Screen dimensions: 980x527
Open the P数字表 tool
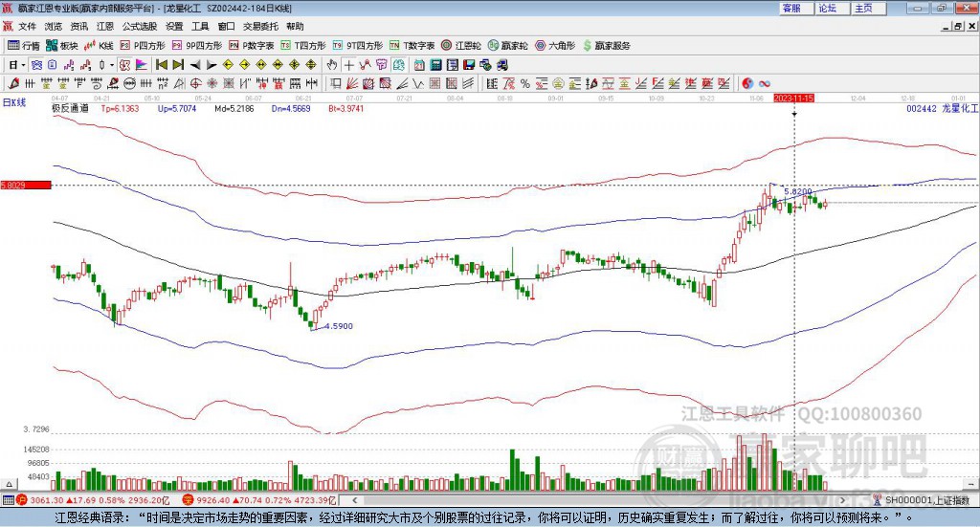click(252, 46)
